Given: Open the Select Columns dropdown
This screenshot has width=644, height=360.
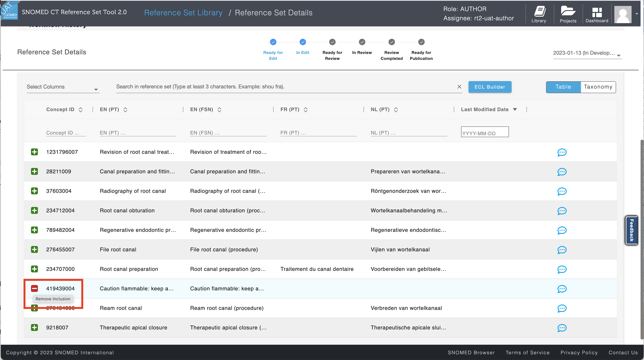Looking at the screenshot, I should tap(63, 87).
